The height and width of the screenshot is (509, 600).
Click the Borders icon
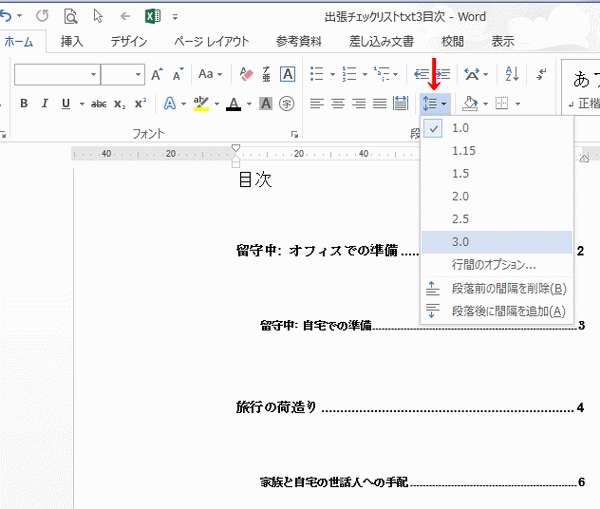point(502,103)
